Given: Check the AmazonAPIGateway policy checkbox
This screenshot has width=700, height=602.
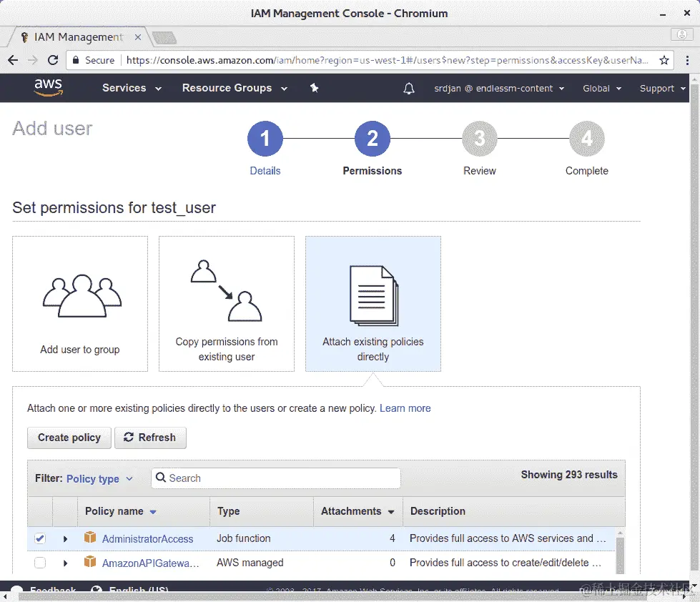Looking at the screenshot, I should pyautogui.click(x=40, y=563).
